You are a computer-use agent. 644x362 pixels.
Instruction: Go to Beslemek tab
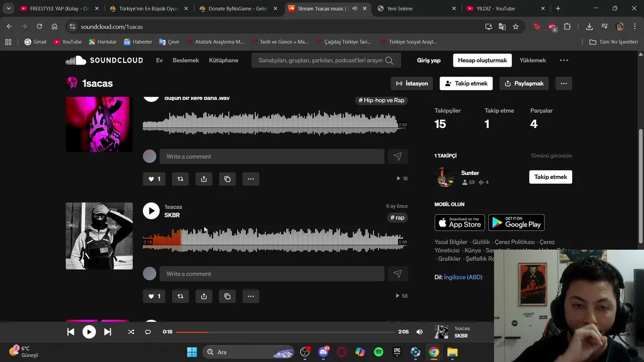pos(186,60)
